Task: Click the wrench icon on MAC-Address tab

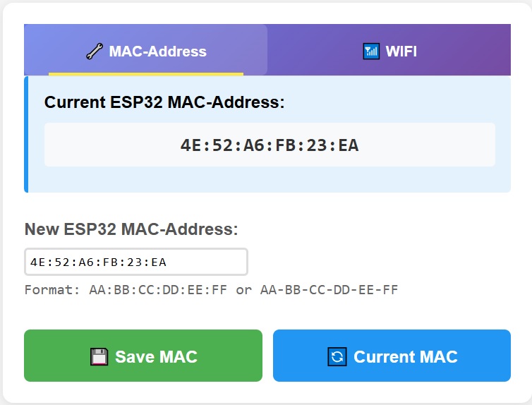Action: pyautogui.click(x=95, y=52)
